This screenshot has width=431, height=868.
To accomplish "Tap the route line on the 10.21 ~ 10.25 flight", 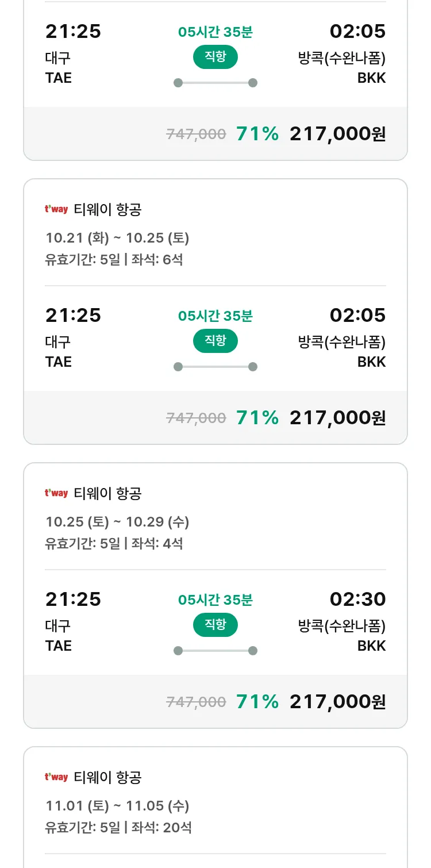I will coord(215,367).
